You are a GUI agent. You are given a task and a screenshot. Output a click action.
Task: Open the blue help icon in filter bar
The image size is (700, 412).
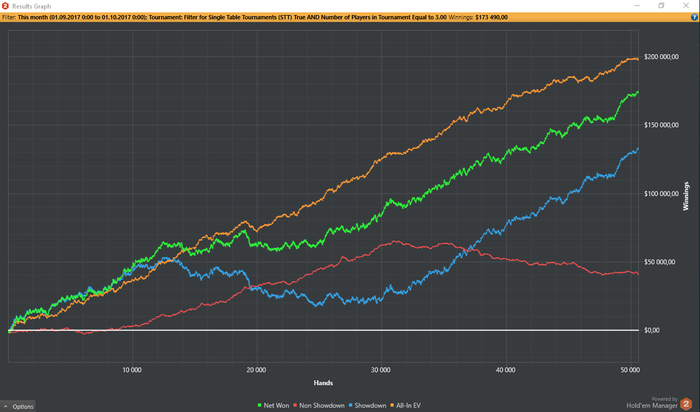coord(694,17)
